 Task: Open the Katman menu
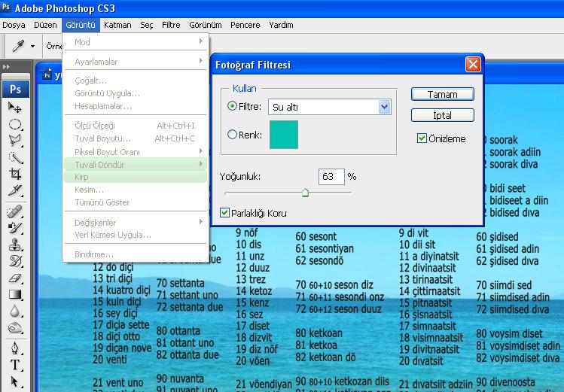click(x=117, y=25)
